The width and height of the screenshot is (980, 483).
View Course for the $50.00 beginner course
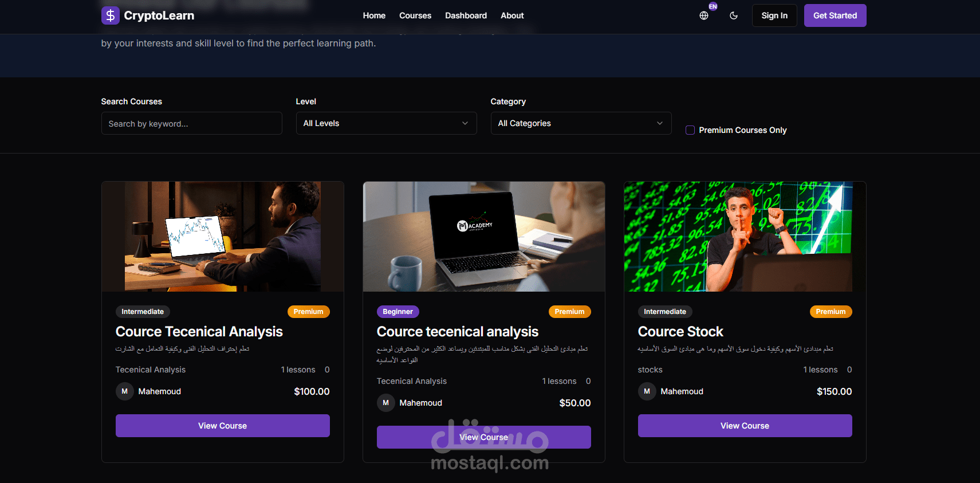484,437
